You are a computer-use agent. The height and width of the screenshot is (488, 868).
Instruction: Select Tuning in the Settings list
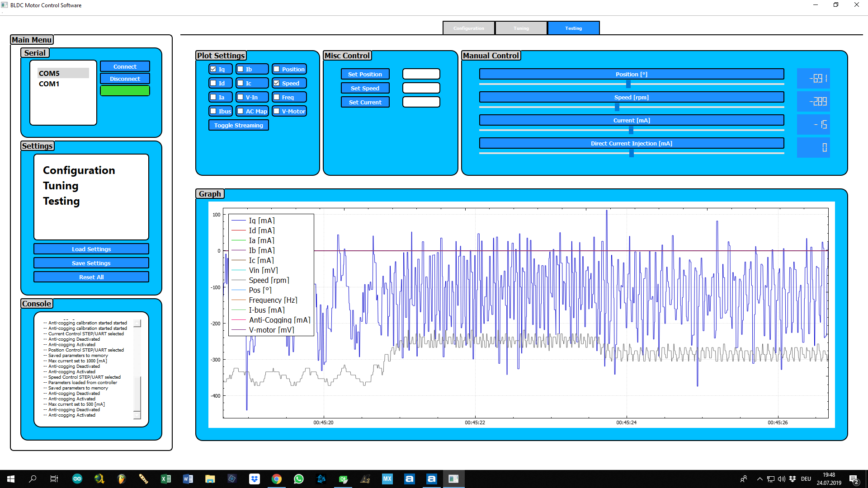coord(61,186)
